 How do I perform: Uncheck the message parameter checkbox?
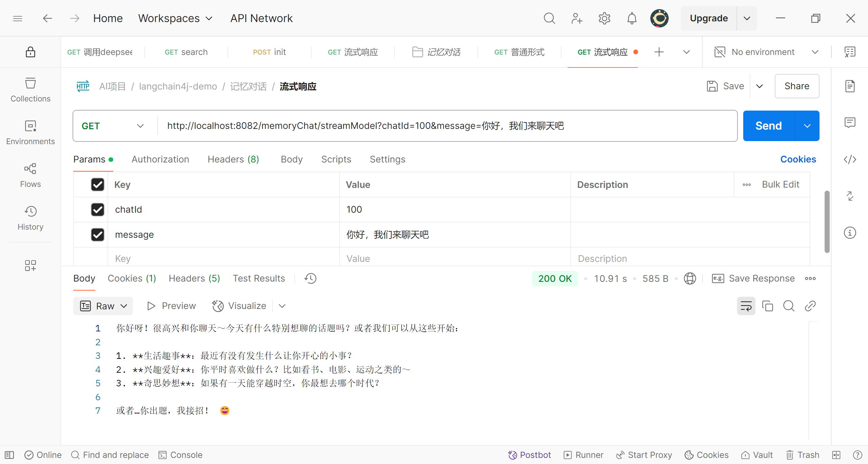coord(98,235)
